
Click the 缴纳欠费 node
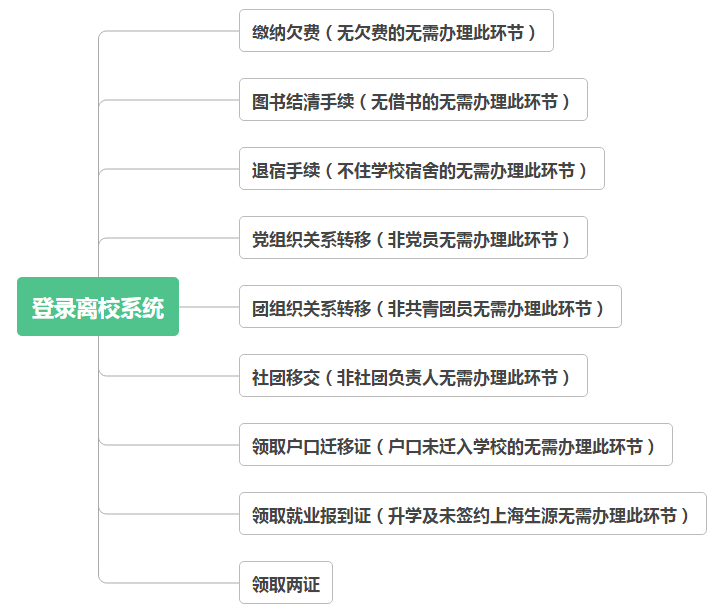pos(396,31)
